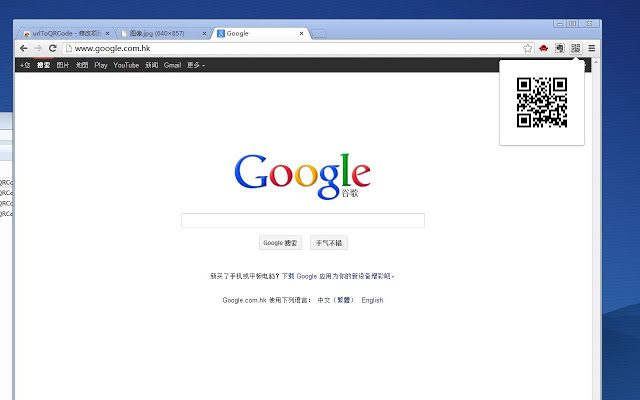Close the urlToQRCode tab
The image size is (640, 400).
[107, 33]
